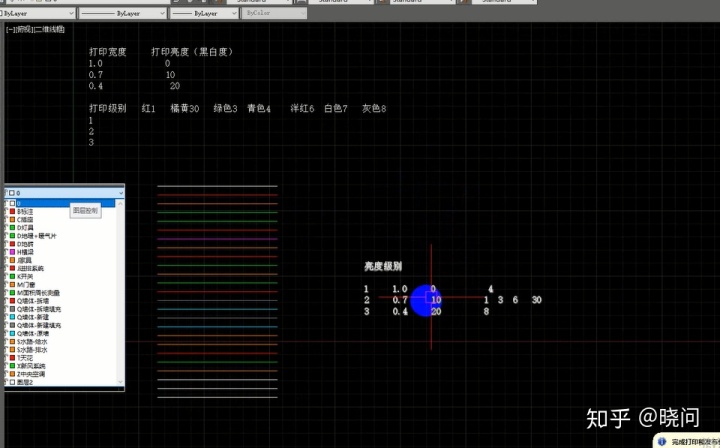Image resolution: width=720 pixels, height=448 pixels.
Task: Select the 橘黄30 text label
Action: pyautogui.click(x=185, y=108)
